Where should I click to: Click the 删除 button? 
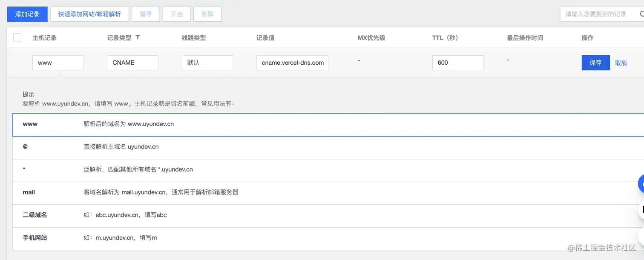[x=207, y=14]
